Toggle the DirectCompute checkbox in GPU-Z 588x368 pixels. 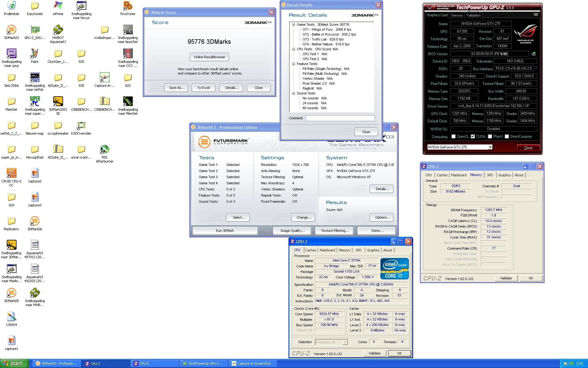(x=507, y=136)
